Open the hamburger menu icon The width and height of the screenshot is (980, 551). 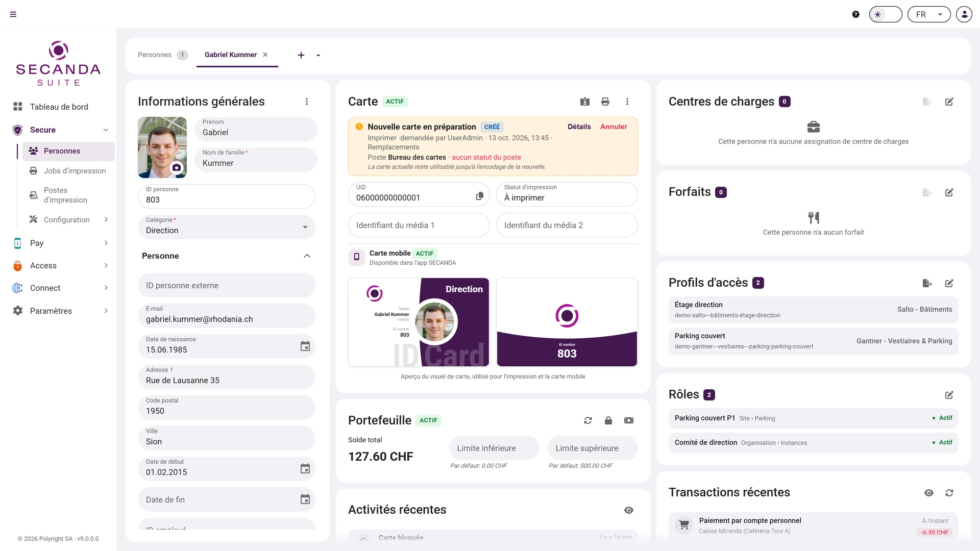pyautogui.click(x=13, y=14)
